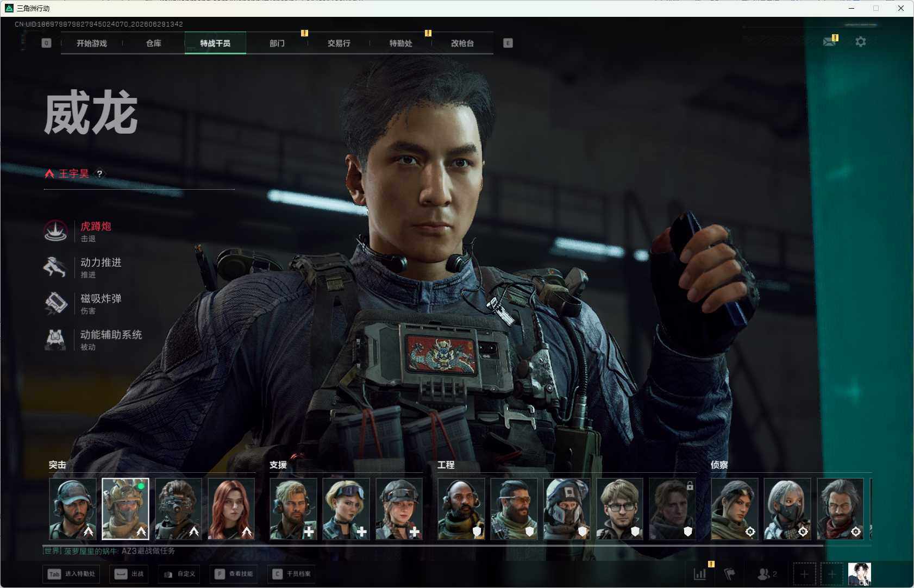Select the 动能辅助系统 passive skill icon
This screenshot has height=588, width=914.
click(55, 340)
